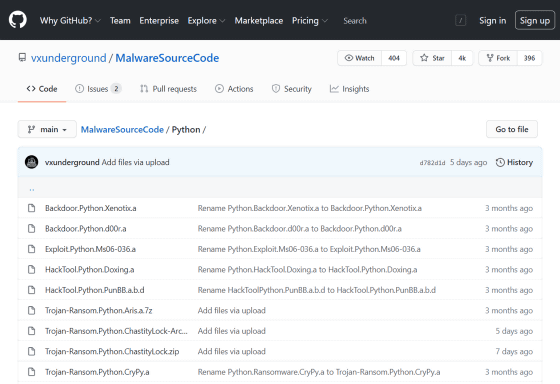Navigate to MalwareSourceCode in breadcrumb

coord(122,130)
